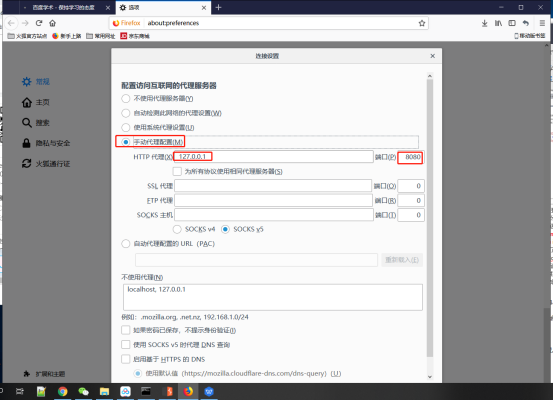Image resolution: width=554 pixels, height=401 pixels.
Task: Click the dialog scrollbar down arrow
Action: [430, 377]
